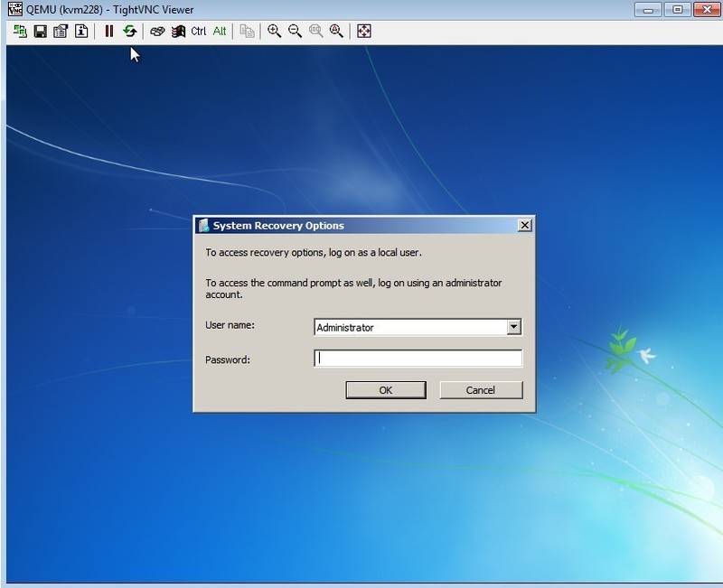Image resolution: width=723 pixels, height=588 pixels.
Task: Send Ctrl+Alt+Del to the remote machine
Action: coord(157,32)
